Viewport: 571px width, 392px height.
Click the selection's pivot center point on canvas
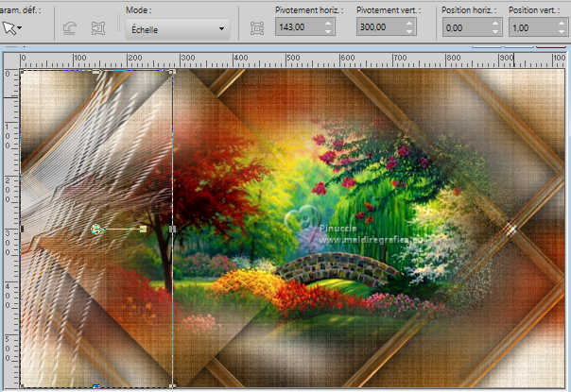(x=95, y=229)
